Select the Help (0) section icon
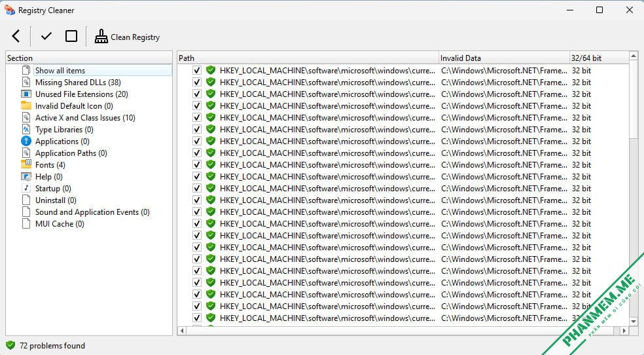 (26, 177)
